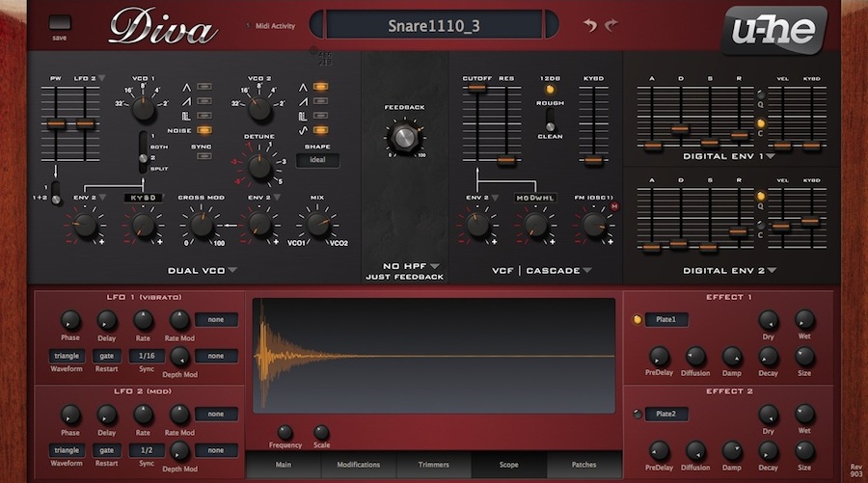Screen dimensions: 868x483
Task: Click the u-he logo
Action: pos(773,29)
